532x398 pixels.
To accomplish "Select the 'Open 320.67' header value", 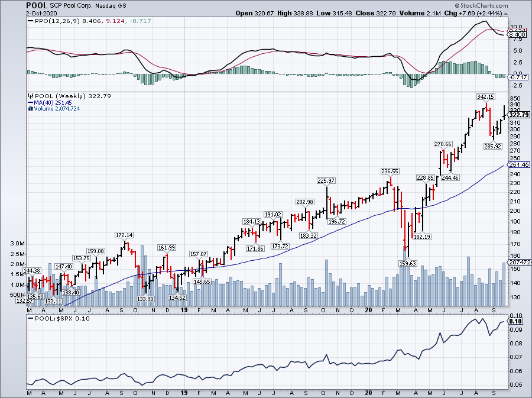I will coord(255,13).
